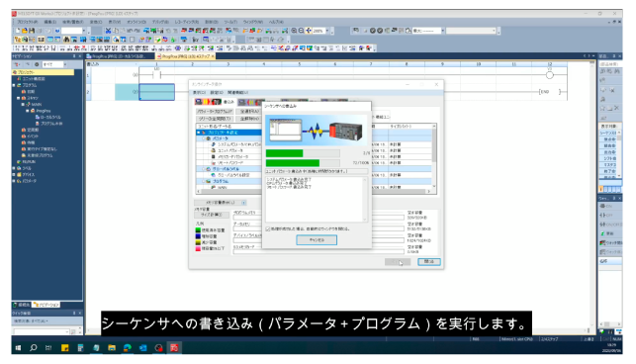Open the 表示 menu in online data dialog
Image resolution: width=636 pixels, height=364 pixels.
(199, 93)
